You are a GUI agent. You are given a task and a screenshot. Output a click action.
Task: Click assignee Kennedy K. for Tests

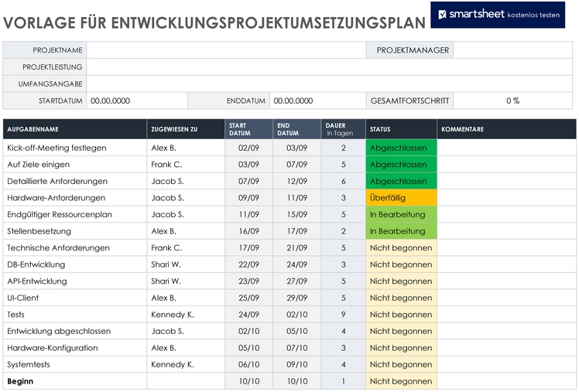pos(186,315)
